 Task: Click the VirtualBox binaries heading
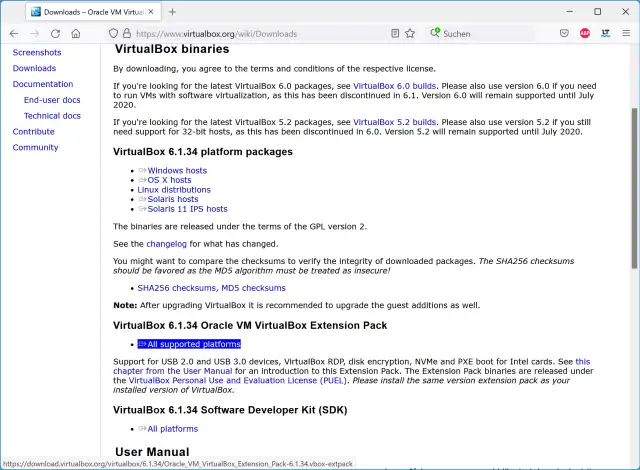(x=172, y=49)
